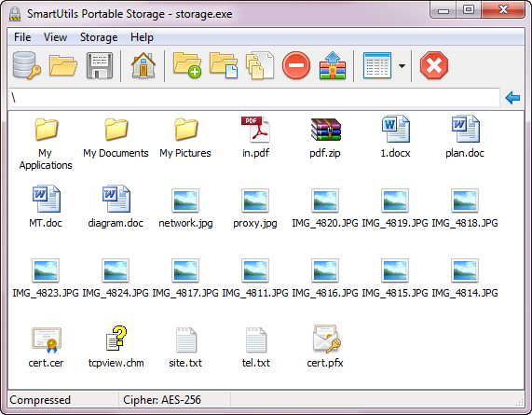Open the File menu

(22, 37)
